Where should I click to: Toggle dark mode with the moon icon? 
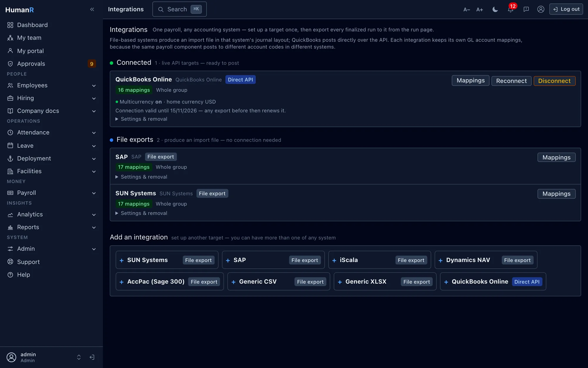495,9
